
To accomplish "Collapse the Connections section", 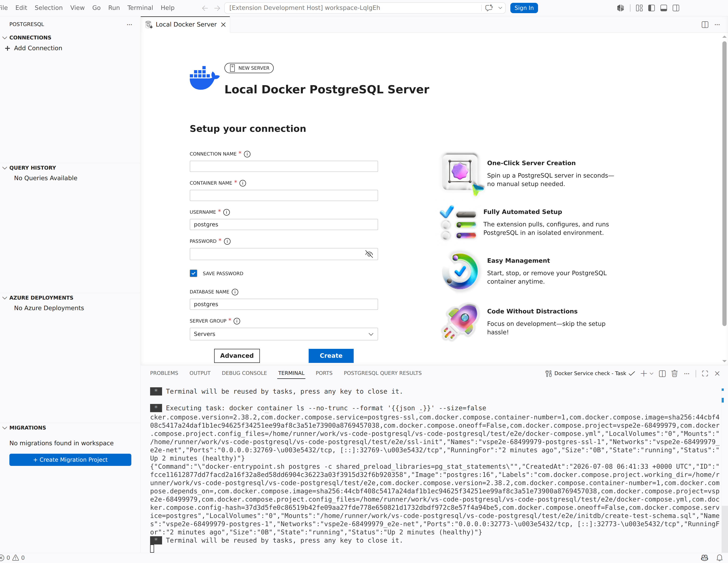I will (5, 38).
